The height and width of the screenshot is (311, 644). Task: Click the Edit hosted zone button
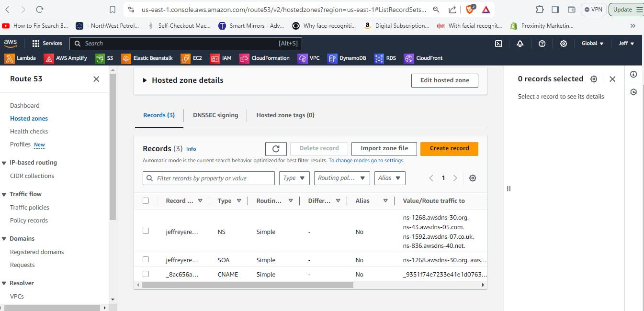coord(445,80)
